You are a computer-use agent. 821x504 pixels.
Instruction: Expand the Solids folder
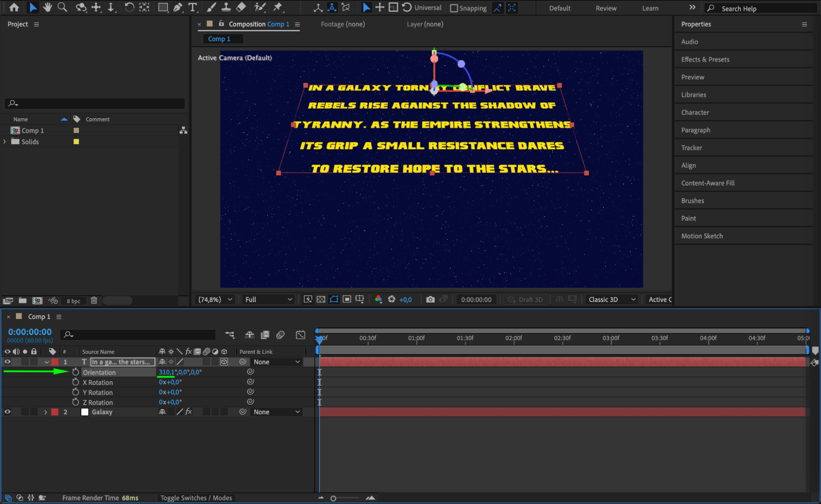pos(5,142)
